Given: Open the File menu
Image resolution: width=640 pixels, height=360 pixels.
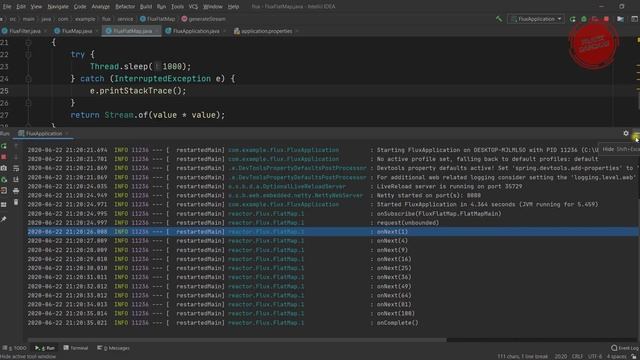Looking at the screenshot, I should pyautogui.click(x=7, y=7).
